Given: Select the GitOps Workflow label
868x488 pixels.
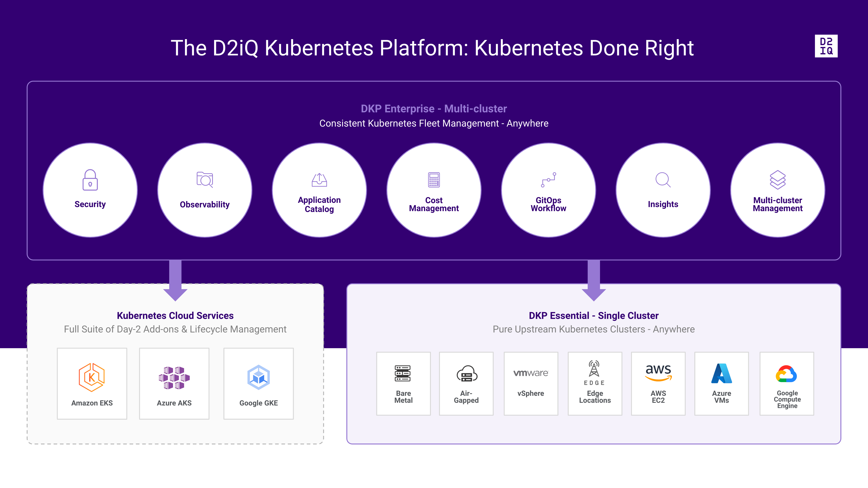Looking at the screenshot, I should (548, 204).
